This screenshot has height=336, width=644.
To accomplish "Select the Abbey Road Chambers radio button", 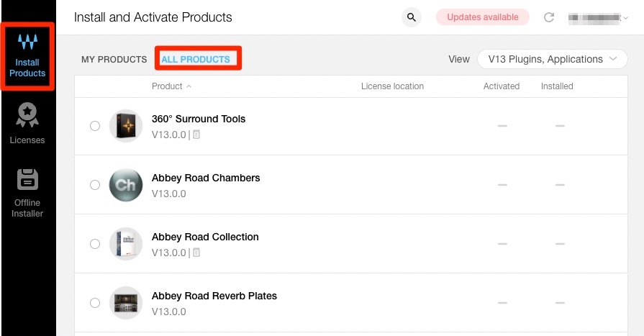I will (x=95, y=185).
